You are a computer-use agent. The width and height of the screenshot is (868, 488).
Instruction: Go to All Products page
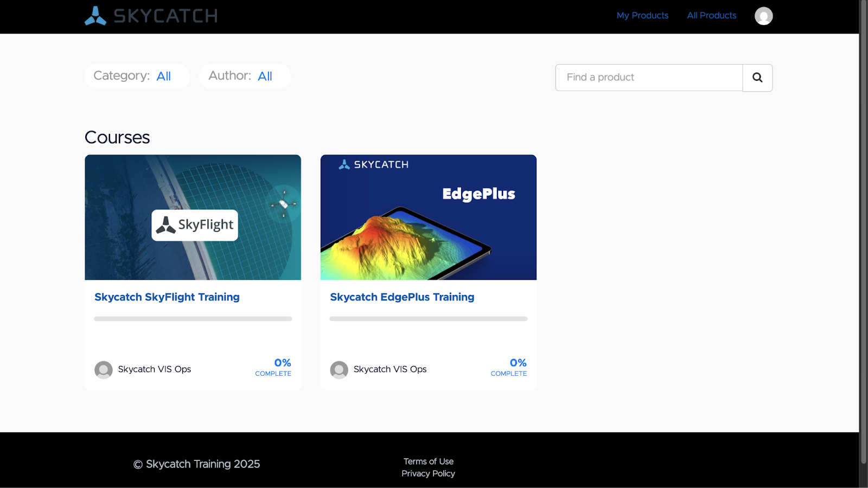coord(712,16)
